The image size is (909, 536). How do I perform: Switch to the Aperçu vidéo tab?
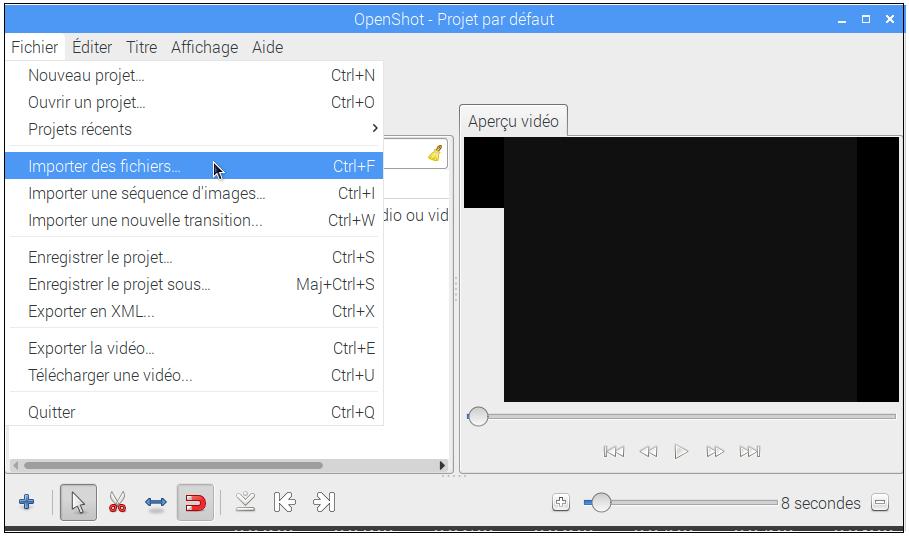pos(514,121)
